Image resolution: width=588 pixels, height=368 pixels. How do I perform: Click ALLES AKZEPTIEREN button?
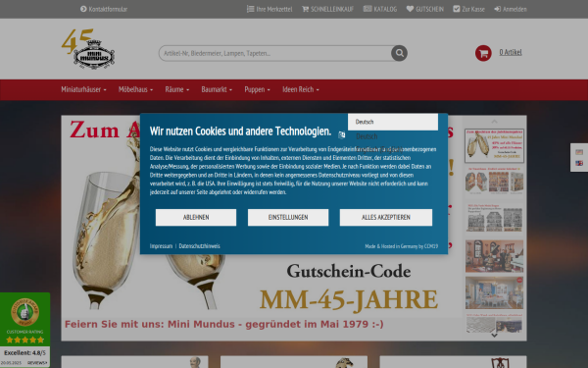point(386,218)
